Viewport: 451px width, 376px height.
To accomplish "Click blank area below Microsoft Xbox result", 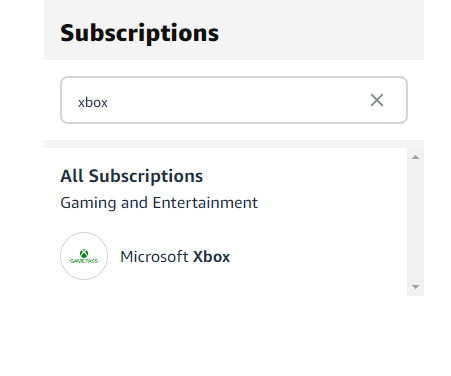I will click(225, 330).
